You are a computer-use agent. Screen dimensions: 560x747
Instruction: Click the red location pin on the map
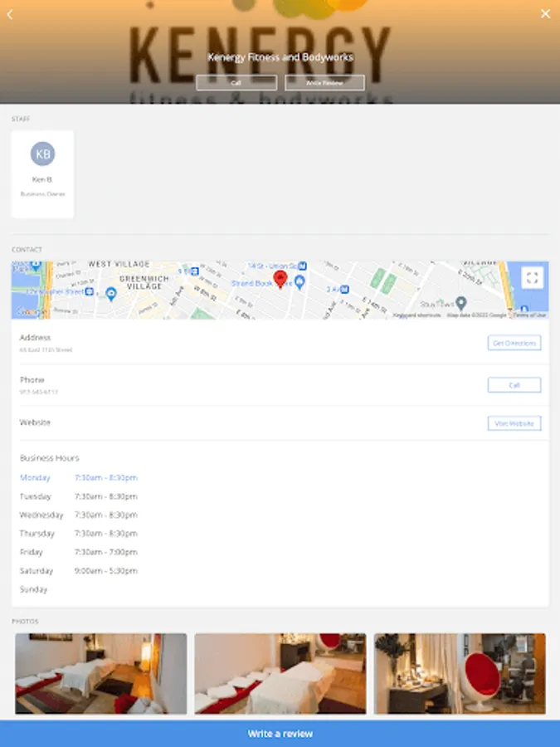pos(280,279)
